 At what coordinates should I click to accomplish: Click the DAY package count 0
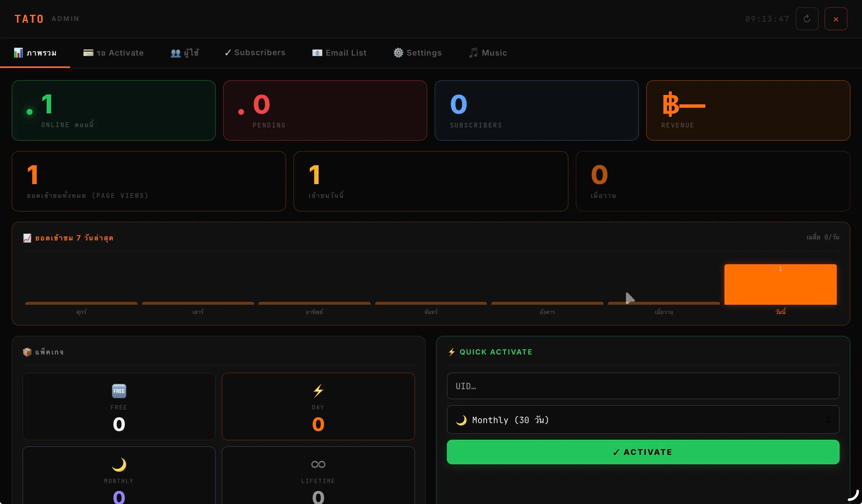click(x=318, y=424)
